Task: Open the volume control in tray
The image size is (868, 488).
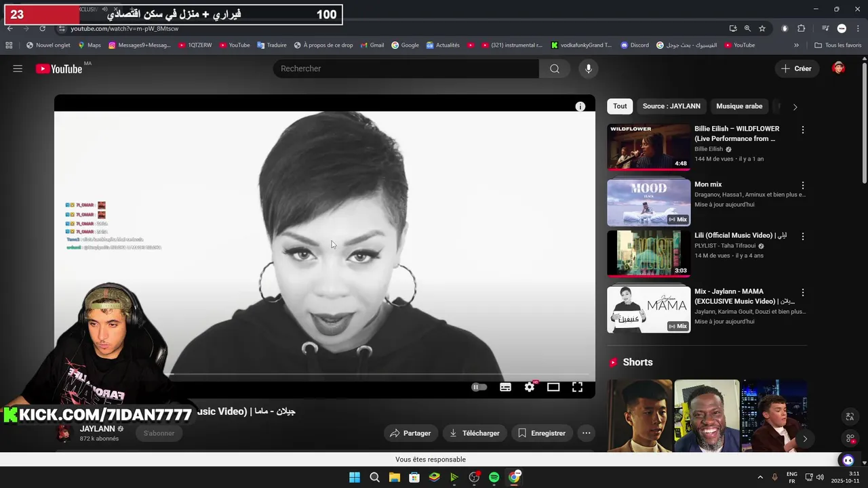Action: click(x=820, y=477)
